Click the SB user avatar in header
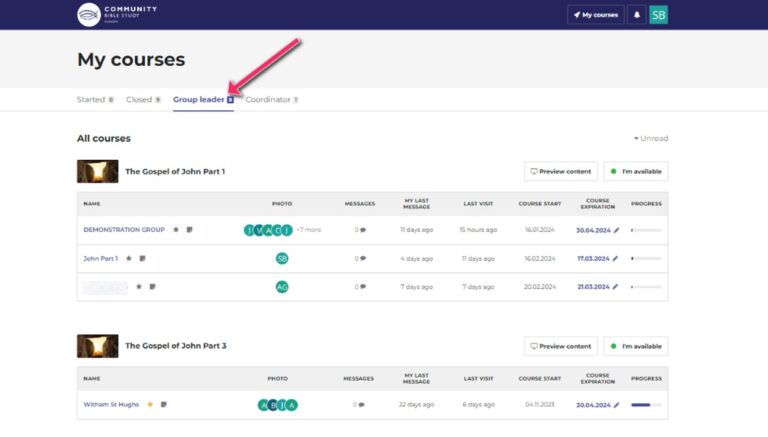 pyautogui.click(x=658, y=15)
